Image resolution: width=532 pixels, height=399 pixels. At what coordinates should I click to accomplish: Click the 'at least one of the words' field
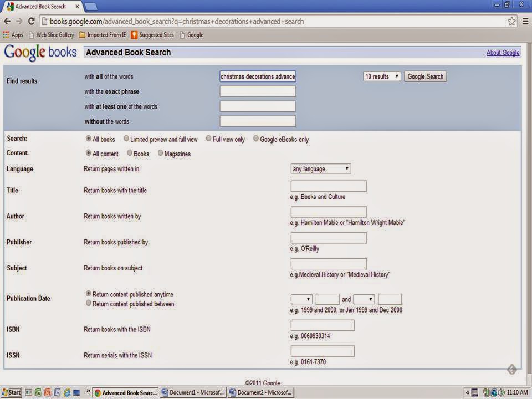click(258, 106)
